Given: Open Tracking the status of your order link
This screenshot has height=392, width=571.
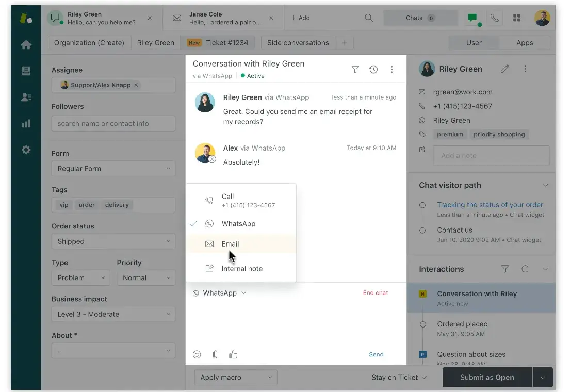Looking at the screenshot, I should pyautogui.click(x=490, y=205).
